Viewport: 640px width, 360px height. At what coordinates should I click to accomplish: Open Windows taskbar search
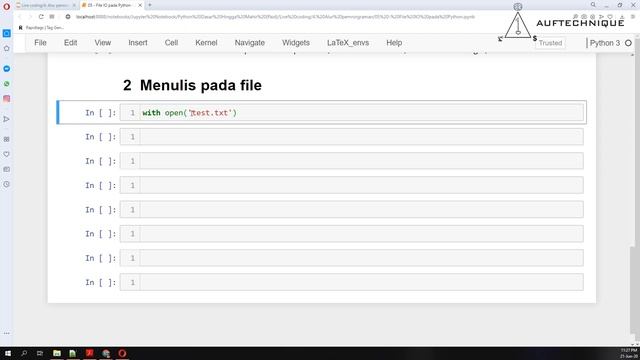coord(24,353)
